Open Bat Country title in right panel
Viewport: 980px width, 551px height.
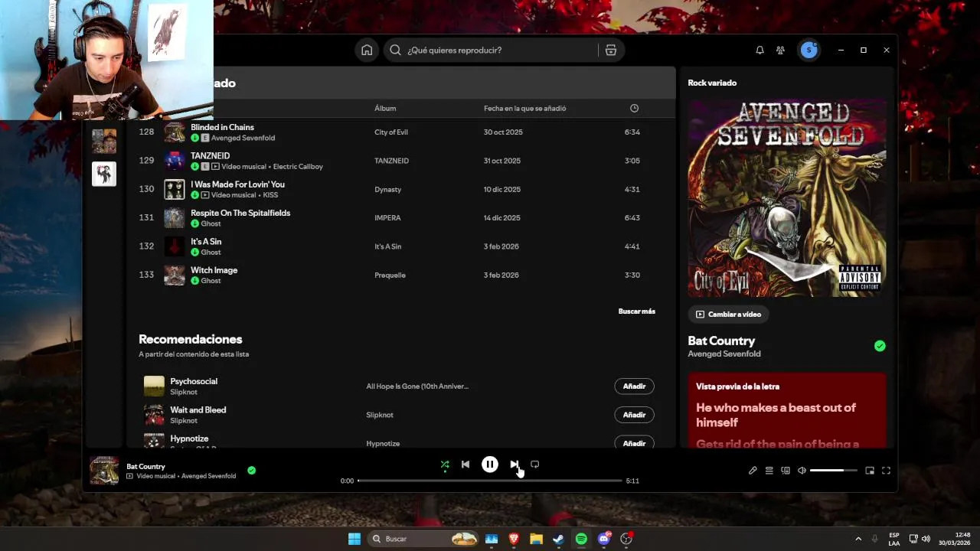pos(721,341)
